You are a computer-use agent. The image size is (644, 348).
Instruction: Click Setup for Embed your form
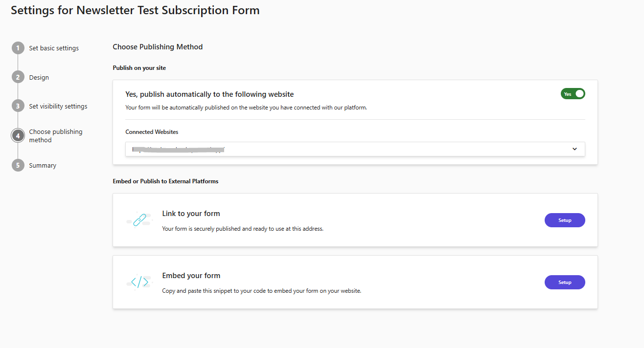[x=565, y=282]
